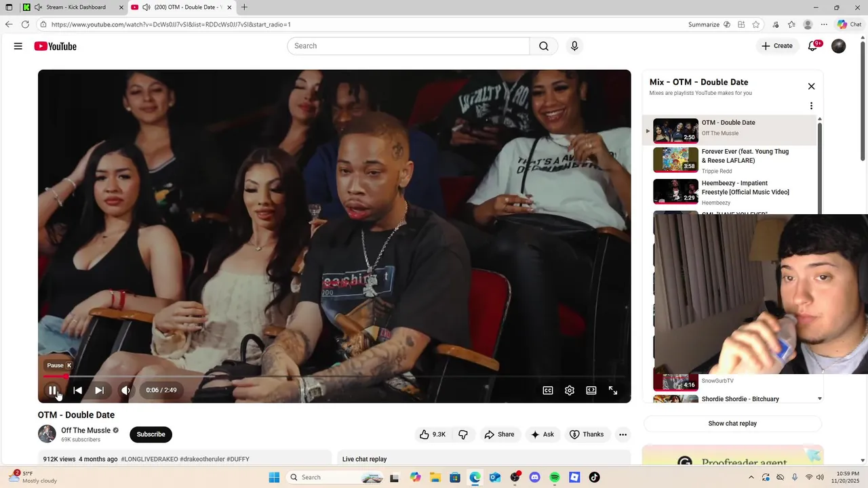Like the video with the thumbs up

[x=432, y=434]
